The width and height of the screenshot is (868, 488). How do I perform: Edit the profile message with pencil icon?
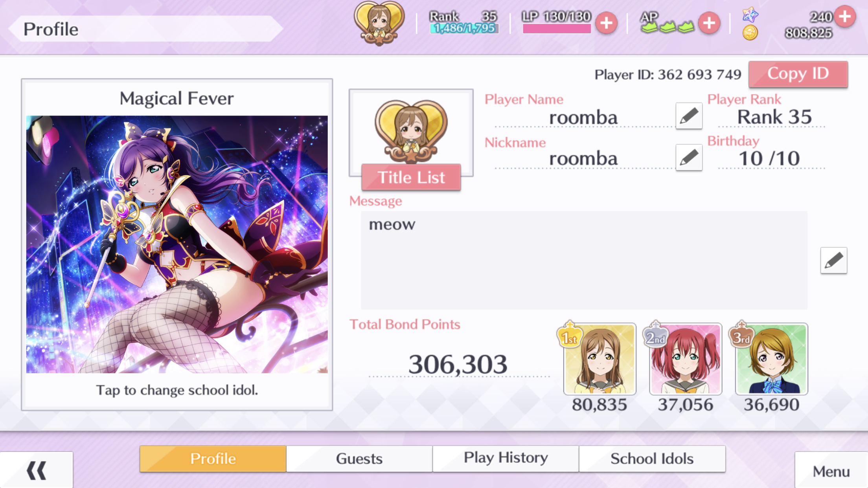pos(833,260)
